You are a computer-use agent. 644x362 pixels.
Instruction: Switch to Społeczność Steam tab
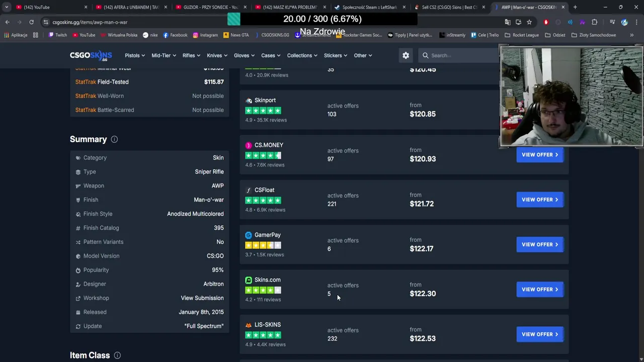(x=370, y=7)
